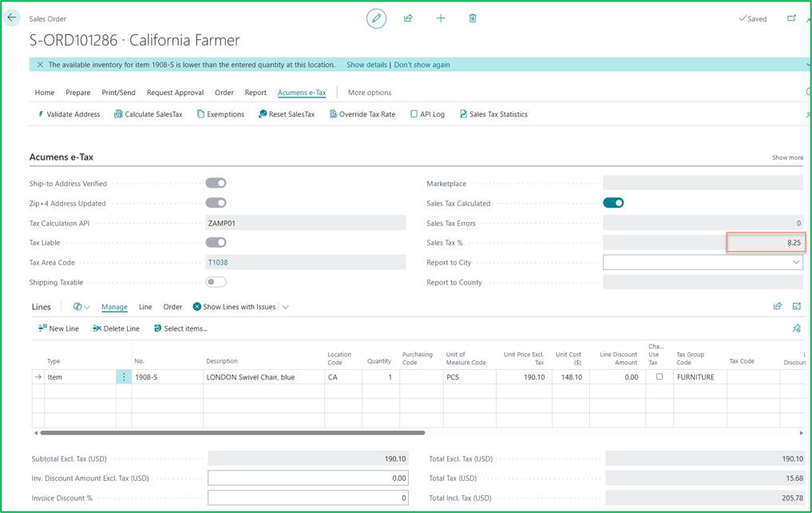Click More options
This screenshot has height=513, width=812.
tap(370, 92)
